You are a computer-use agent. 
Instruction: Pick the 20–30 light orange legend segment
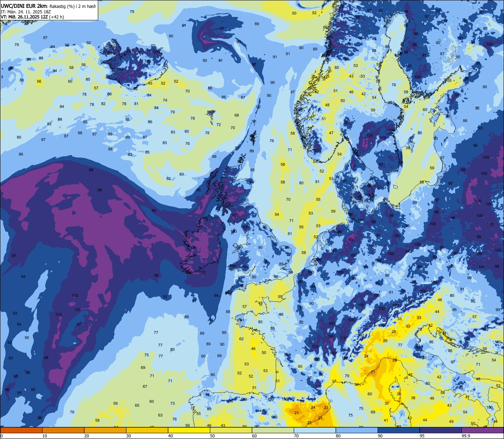105,430
